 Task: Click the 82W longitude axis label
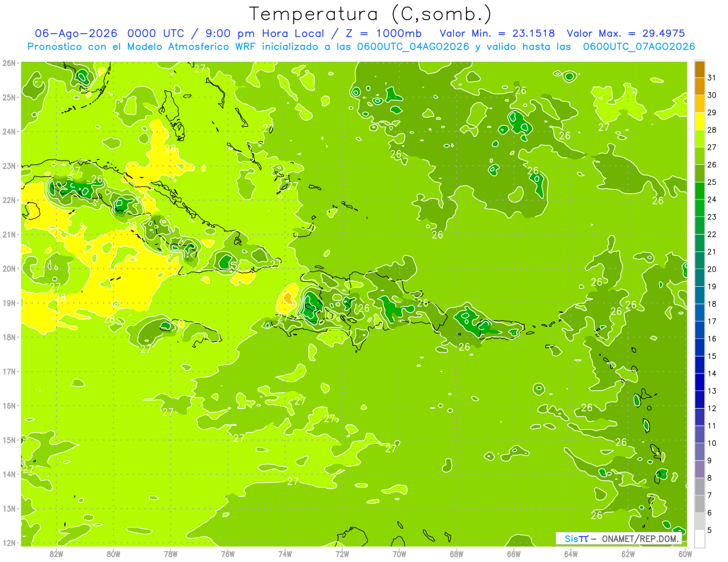pos(56,554)
